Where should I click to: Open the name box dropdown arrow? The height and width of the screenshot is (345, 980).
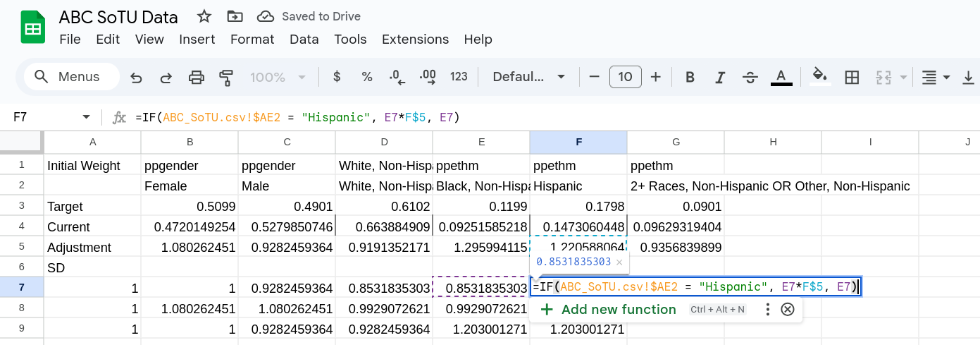tap(87, 117)
